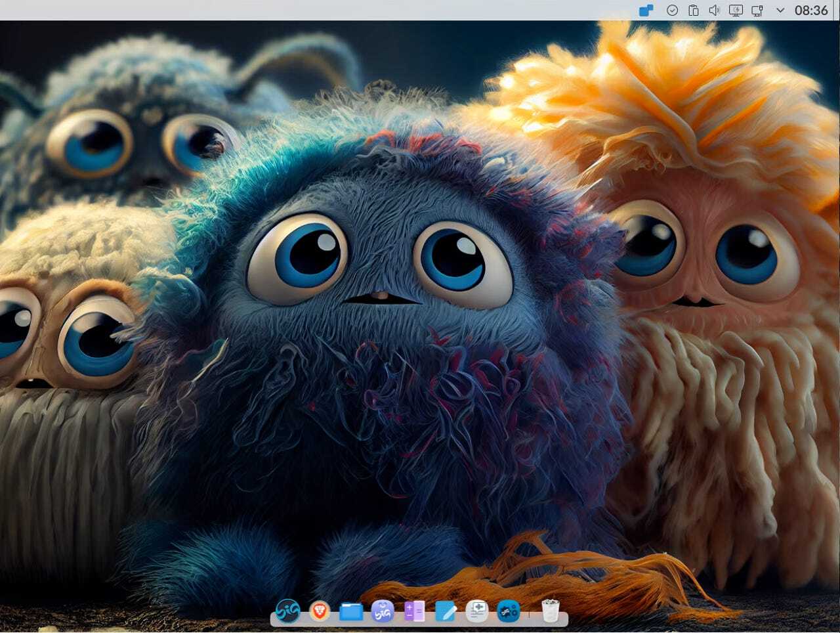Open the purple Big store app icon
Screen dimensions: 840x633
click(x=383, y=611)
